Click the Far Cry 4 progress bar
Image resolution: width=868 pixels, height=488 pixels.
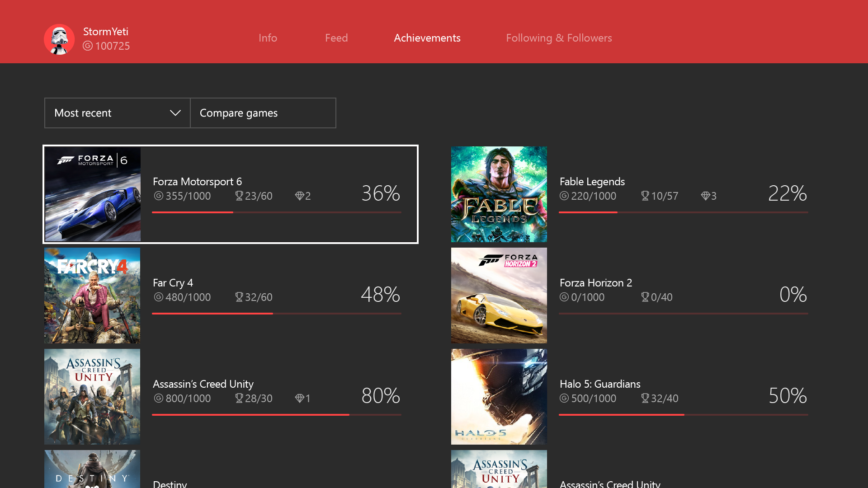tap(276, 313)
